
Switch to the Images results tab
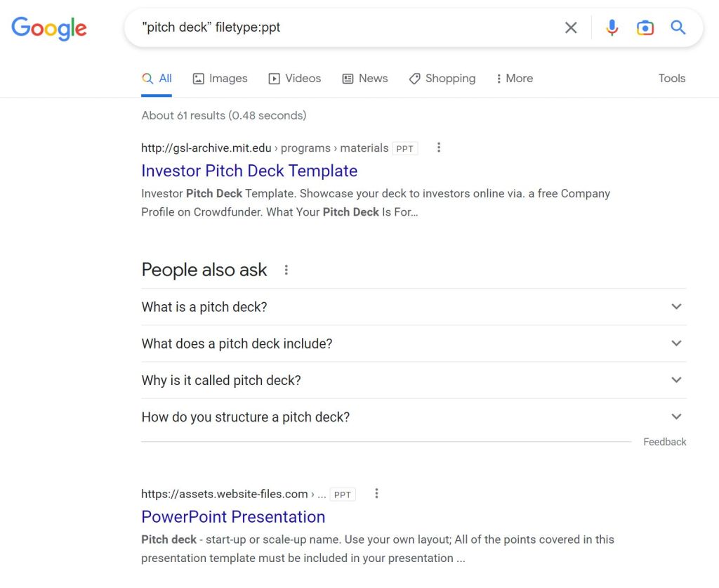(220, 79)
